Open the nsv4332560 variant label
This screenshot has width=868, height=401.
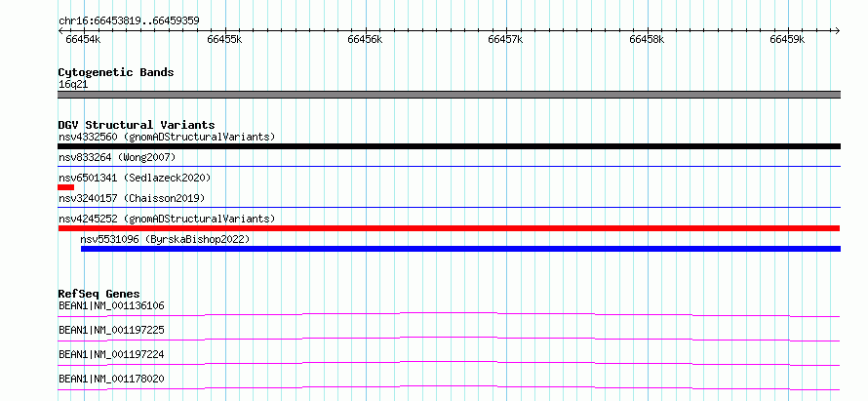[167, 137]
